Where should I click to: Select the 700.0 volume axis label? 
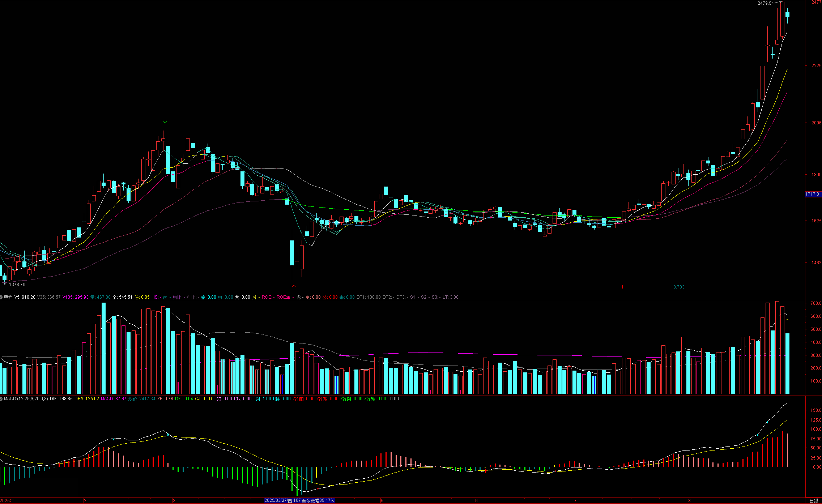click(x=816, y=303)
